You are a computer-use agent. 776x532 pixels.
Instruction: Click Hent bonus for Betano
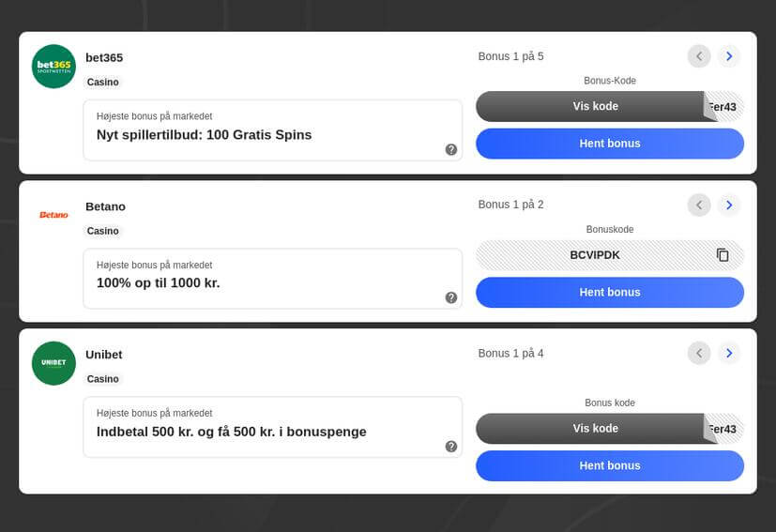pos(610,292)
